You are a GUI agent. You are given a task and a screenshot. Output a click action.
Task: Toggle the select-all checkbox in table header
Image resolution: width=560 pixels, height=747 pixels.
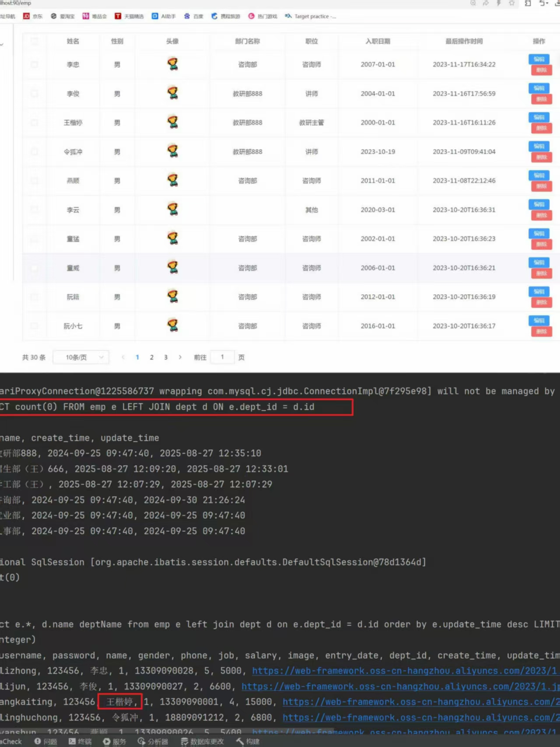click(x=35, y=41)
